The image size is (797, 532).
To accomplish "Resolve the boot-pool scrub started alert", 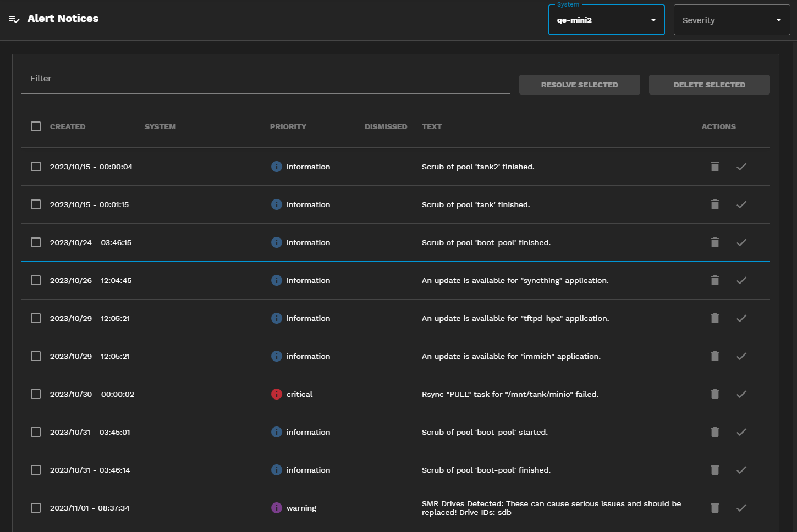I will (741, 432).
